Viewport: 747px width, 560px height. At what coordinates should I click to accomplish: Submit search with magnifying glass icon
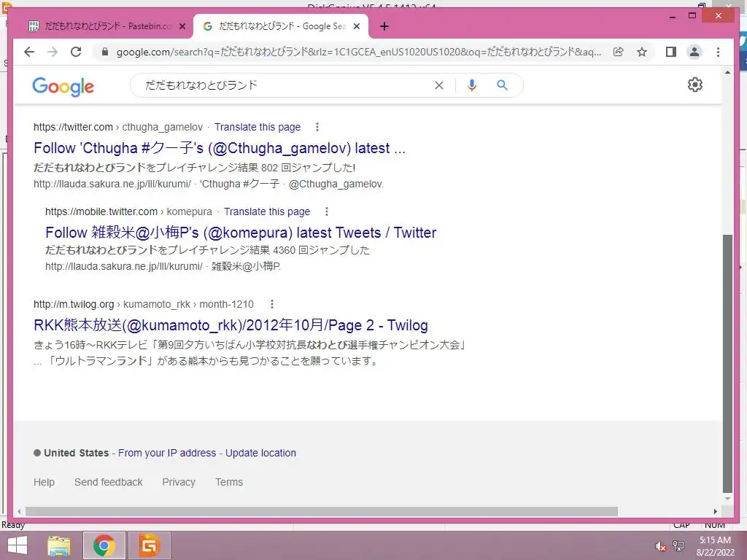tap(502, 85)
